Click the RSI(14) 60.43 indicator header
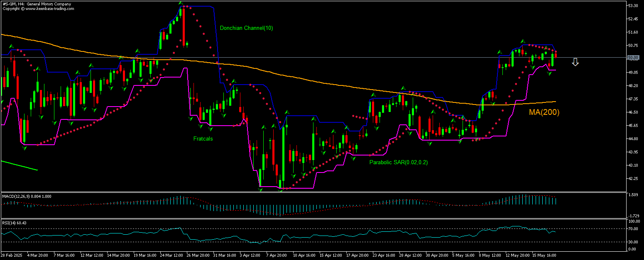 14,223
